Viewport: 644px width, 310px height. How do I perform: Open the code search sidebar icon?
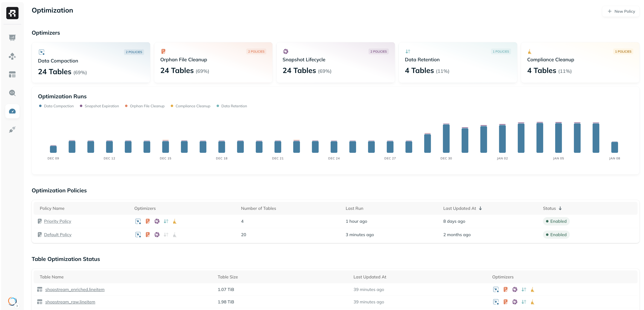click(12, 93)
